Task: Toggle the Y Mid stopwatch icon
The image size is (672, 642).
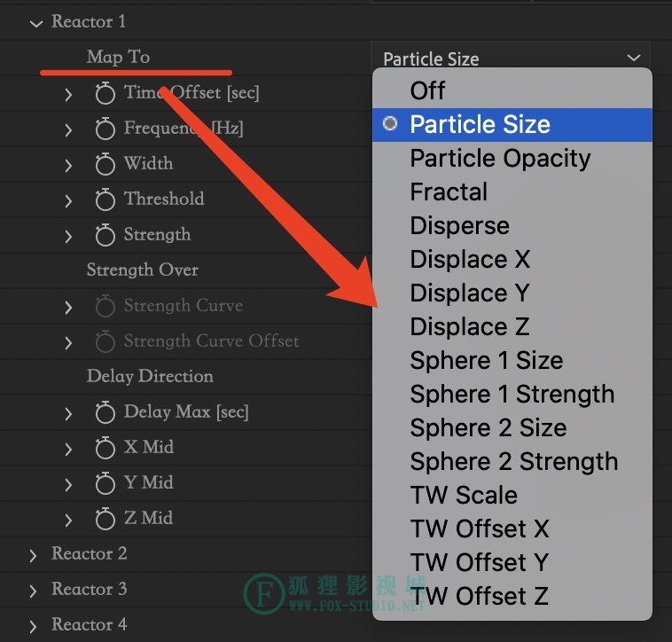Action: (105, 483)
